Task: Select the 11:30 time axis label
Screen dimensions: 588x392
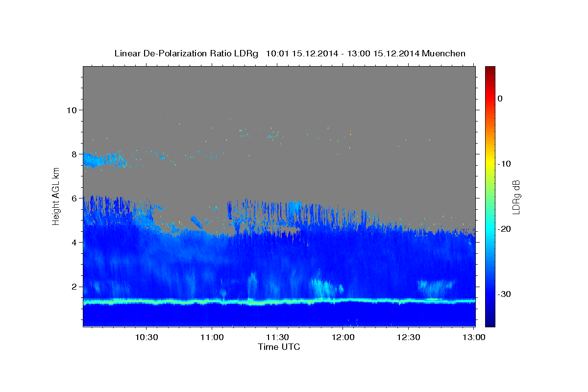Action: (x=277, y=337)
